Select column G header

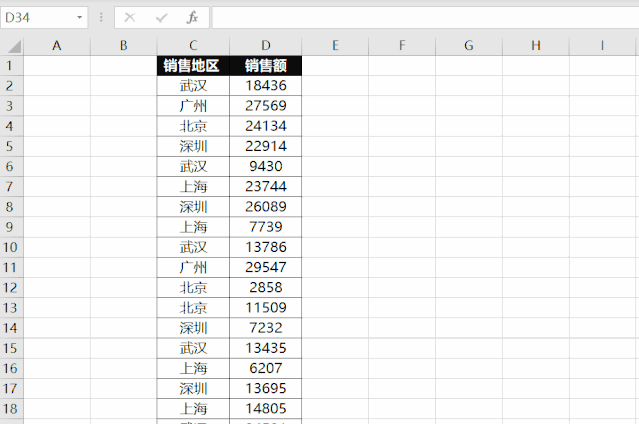tap(469, 46)
